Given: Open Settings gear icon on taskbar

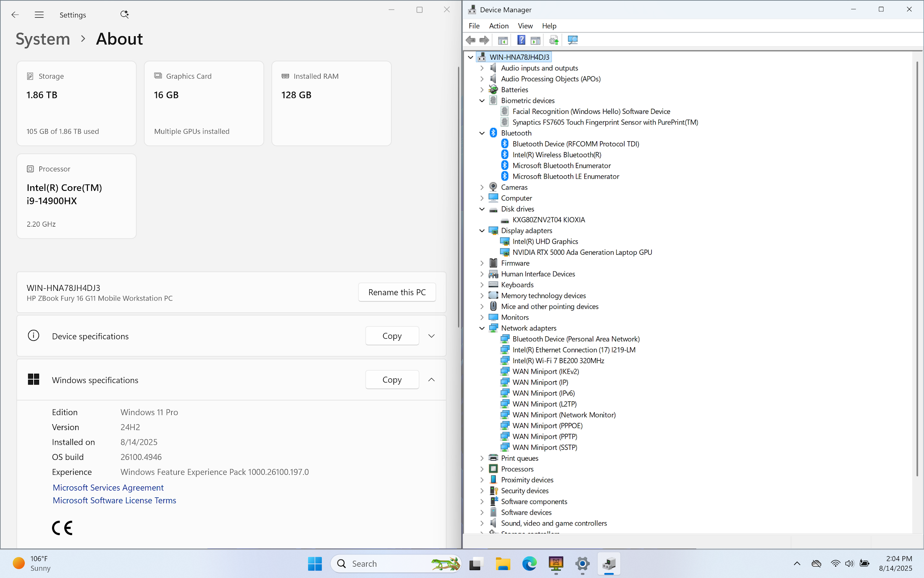Looking at the screenshot, I should coord(583,564).
